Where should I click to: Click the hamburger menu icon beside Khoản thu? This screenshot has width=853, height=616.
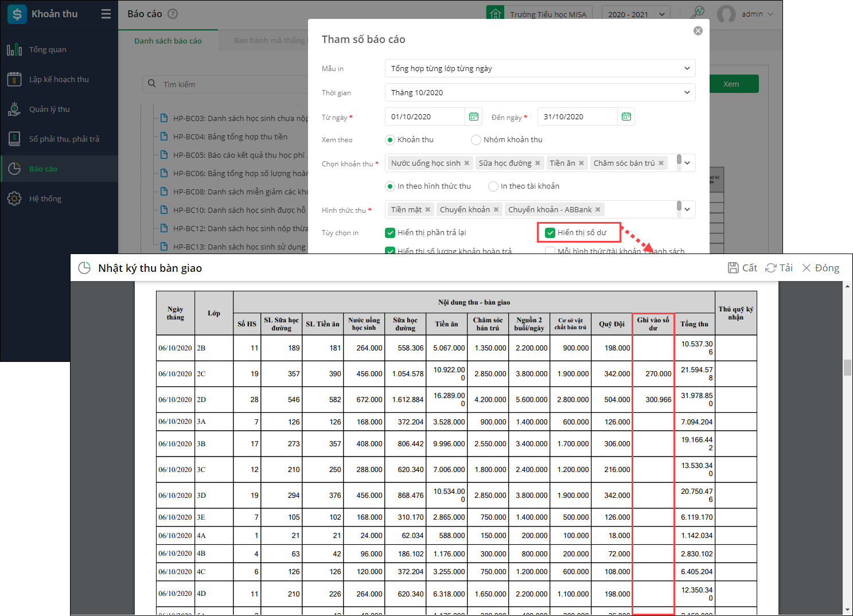106,14
